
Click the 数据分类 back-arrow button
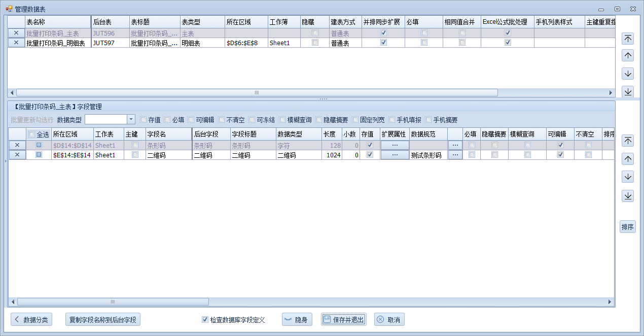click(31, 320)
